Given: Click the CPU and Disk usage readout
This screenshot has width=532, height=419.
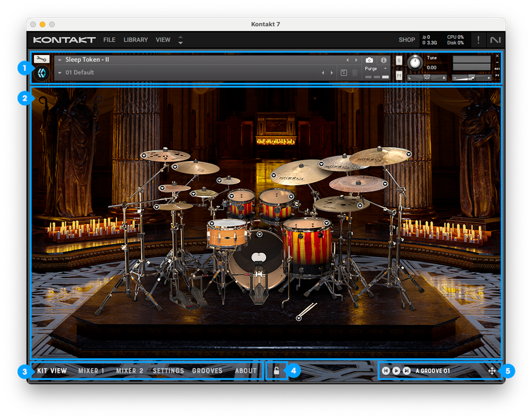Looking at the screenshot, I should pyautogui.click(x=455, y=40).
